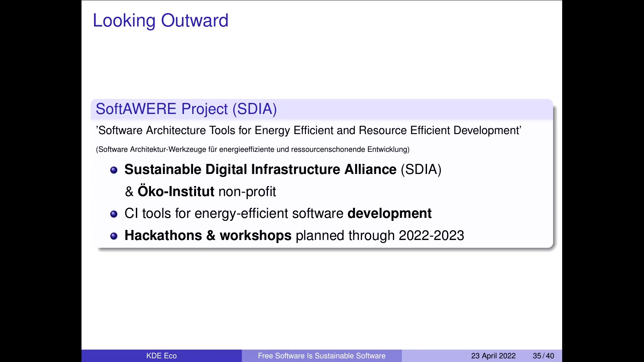Click 'KDE Eco' in the footer
The image size is (644, 362).
tap(161, 356)
